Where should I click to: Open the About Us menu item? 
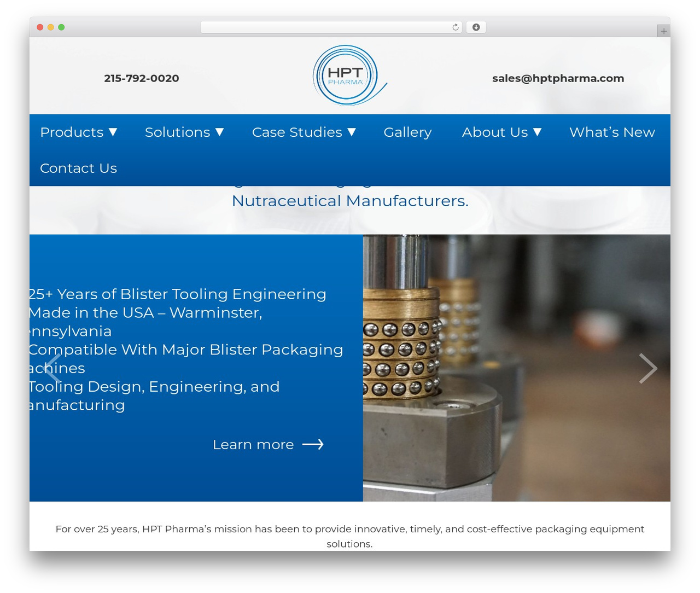tap(495, 132)
